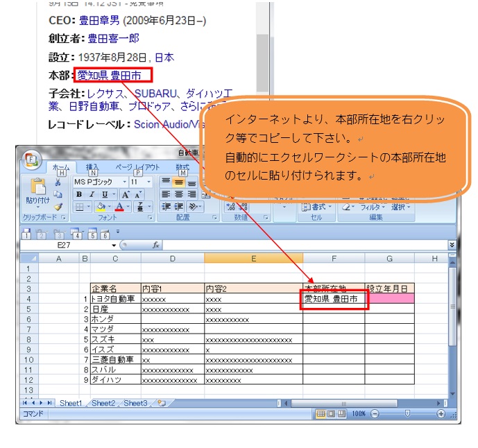Toggle Top Align in alignment group

[x=166, y=182]
